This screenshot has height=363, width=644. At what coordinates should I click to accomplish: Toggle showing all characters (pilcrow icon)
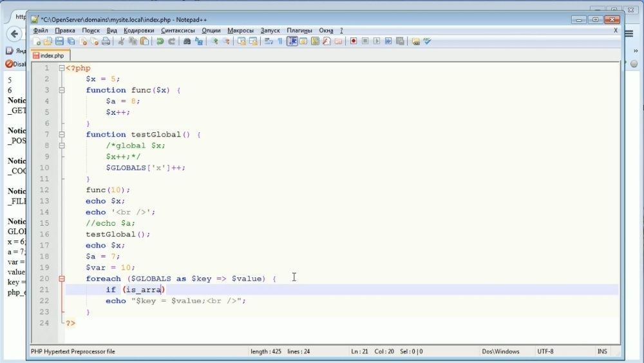click(280, 41)
